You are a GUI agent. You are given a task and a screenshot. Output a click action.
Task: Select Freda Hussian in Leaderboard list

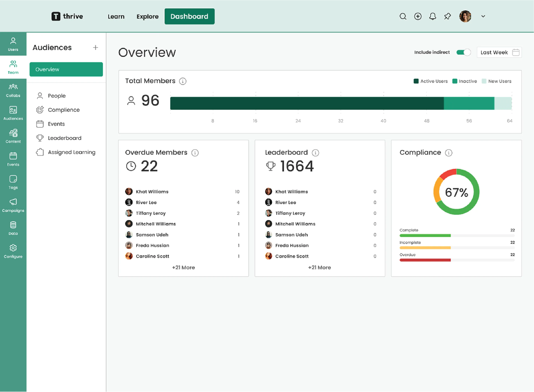321,245
